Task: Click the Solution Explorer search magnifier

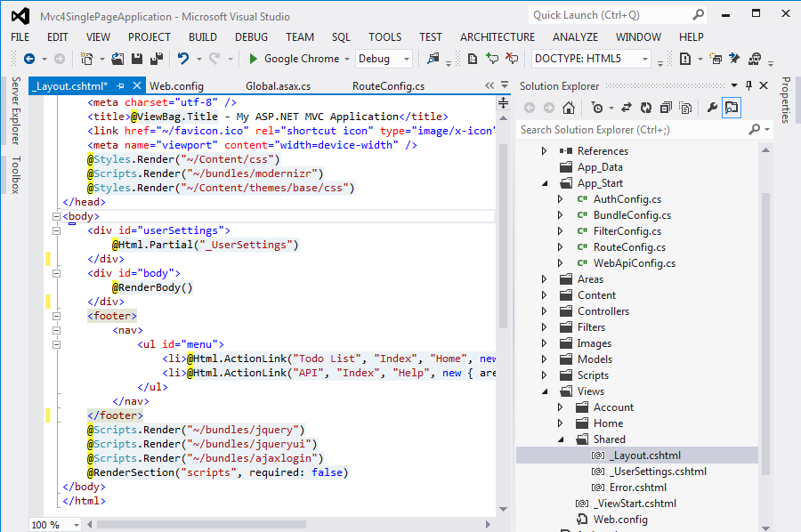Action: pos(754,130)
